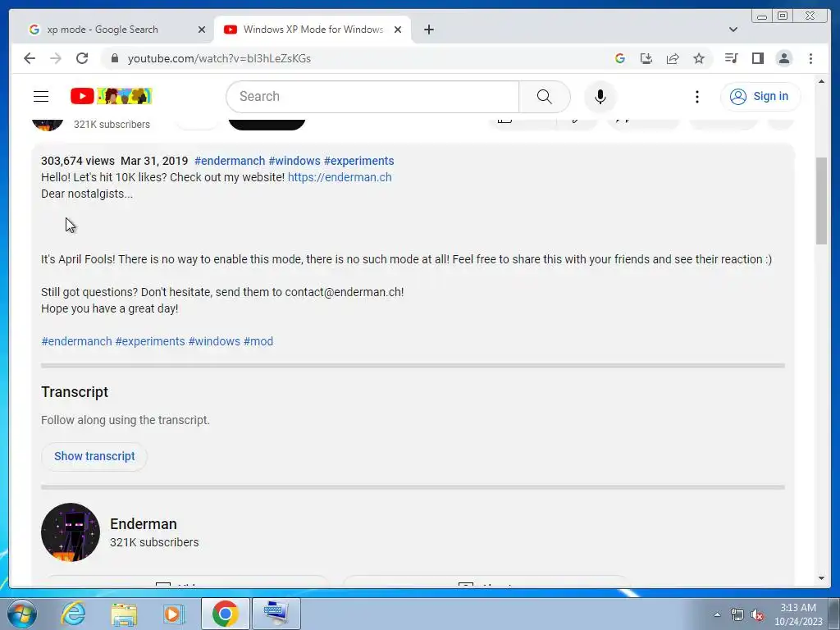The height and width of the screenshot is (630, 840).
Task: Click the bottom #endermanch hashtag before #experiments
Action: pos(76,341)
